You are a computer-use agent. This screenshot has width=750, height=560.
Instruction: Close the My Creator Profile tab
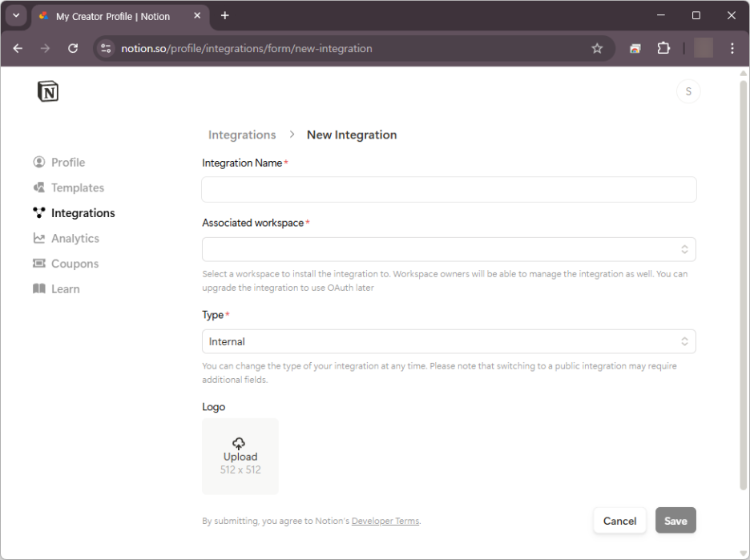click(x=197, y=16)
